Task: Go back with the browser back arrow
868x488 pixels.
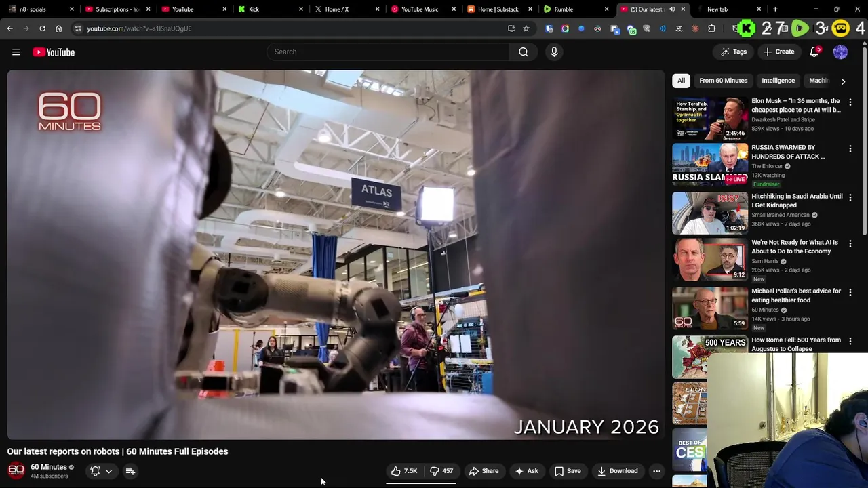Action: point(9,28)
